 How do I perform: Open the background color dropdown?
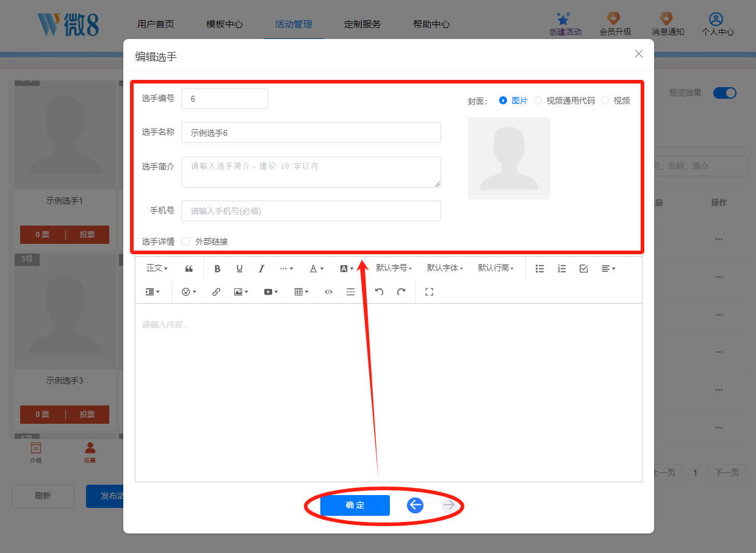click(346, 268)
